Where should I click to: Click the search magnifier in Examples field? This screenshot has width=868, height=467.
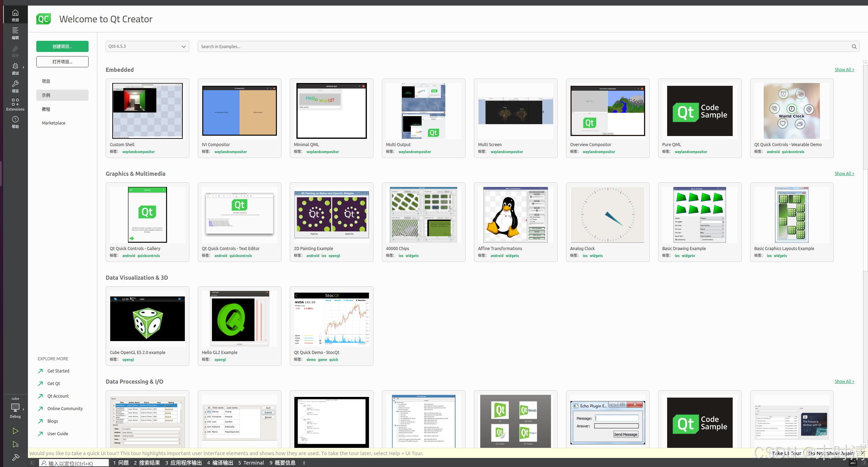[854, 46]
